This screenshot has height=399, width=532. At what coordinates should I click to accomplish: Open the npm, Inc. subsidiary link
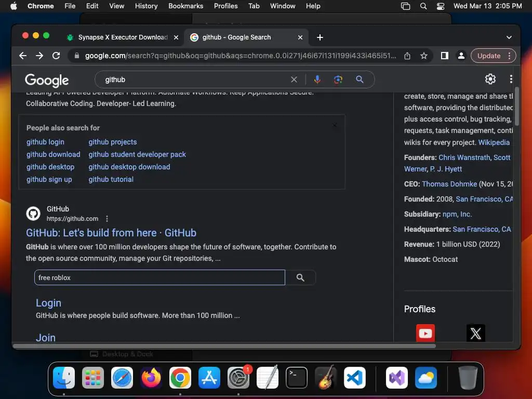coord(457,214)
